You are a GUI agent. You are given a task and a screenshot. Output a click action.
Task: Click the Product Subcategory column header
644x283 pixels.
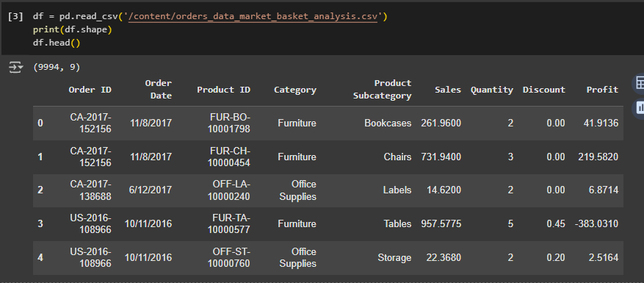[382, 89]
